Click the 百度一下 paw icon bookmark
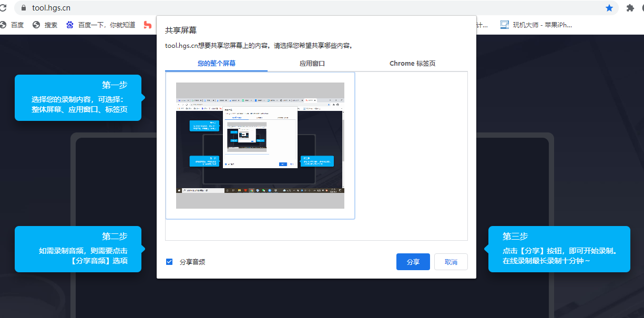 click(x=69, y=25)
